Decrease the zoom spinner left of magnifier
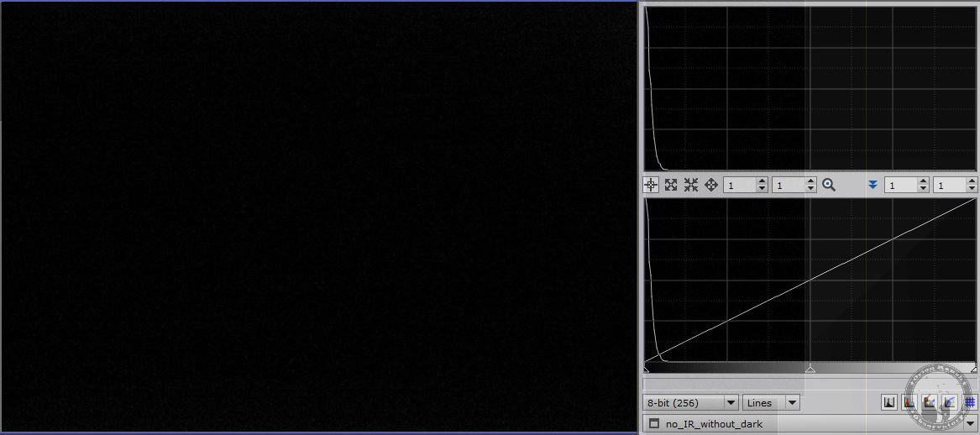 [x=810, y=189]
